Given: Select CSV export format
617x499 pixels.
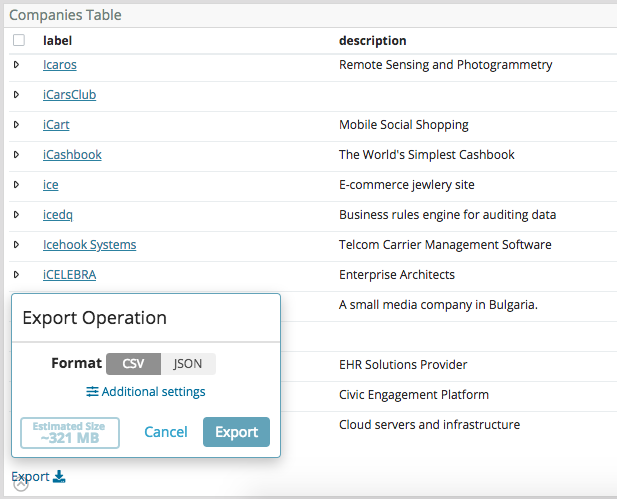Looking at the screenshot, I should pyautogui.click(x=133, y=364).
